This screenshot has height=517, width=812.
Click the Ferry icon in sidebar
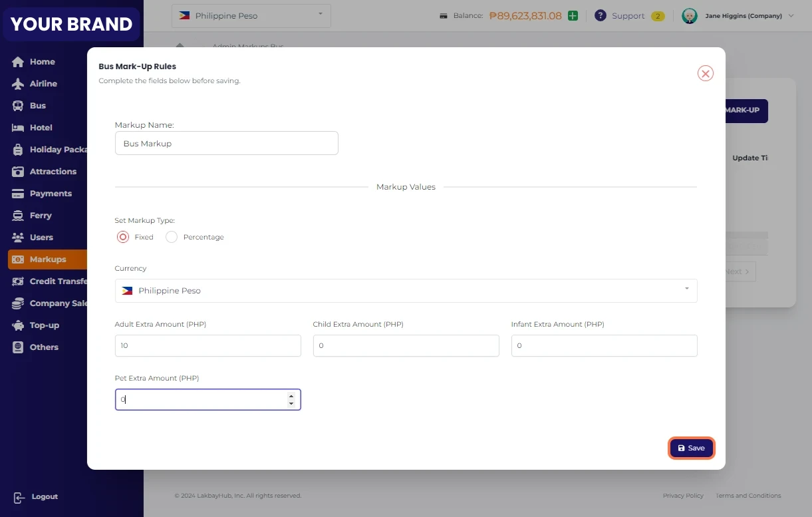[18, 216]
